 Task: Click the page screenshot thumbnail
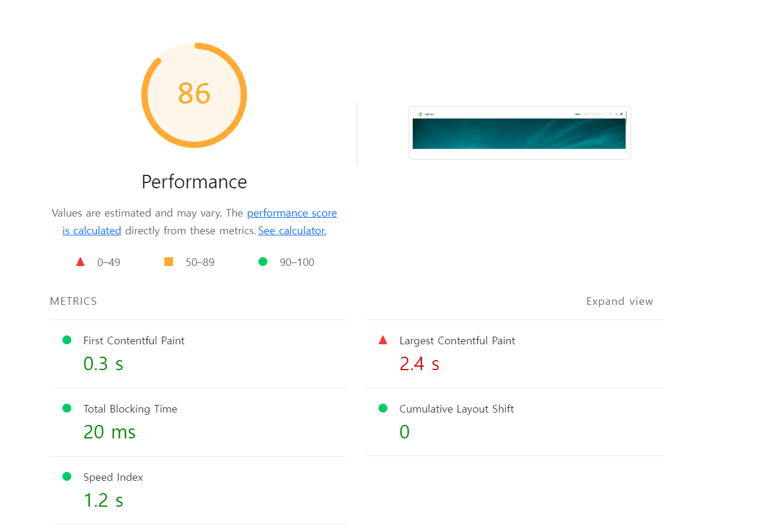(520, 133)
